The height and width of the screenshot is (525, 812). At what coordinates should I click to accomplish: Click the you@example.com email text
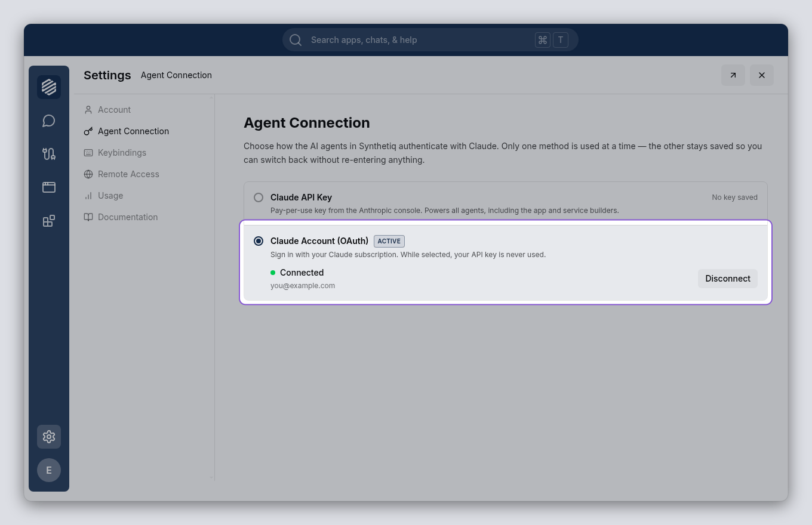click(303, 286)
